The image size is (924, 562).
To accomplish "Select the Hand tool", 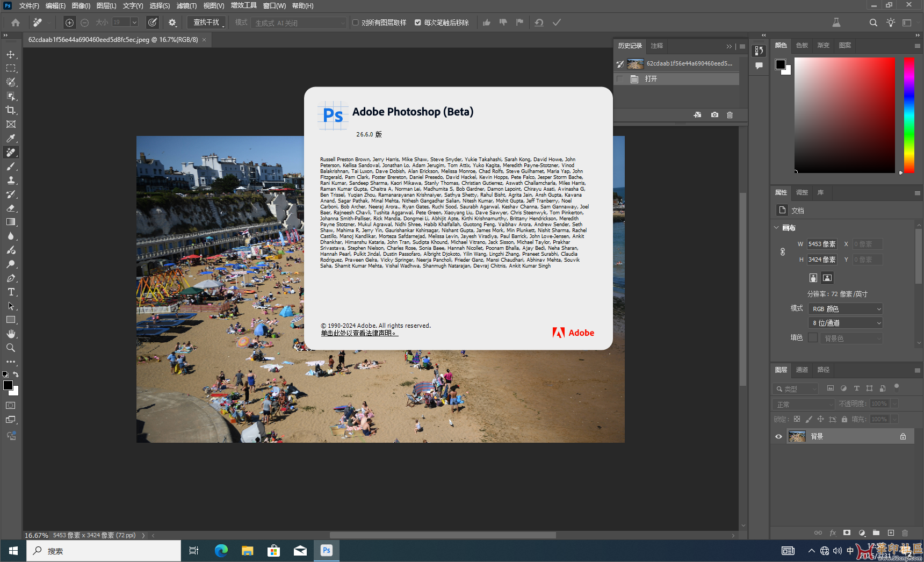I will (x=11, y=334).
